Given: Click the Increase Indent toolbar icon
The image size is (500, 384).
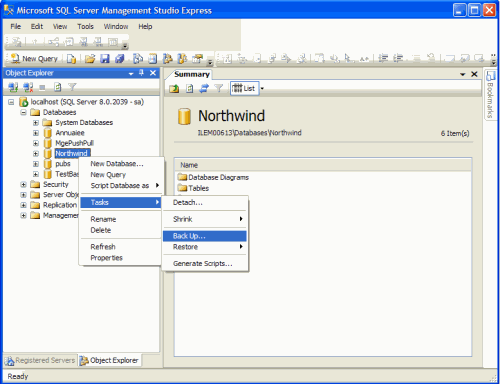Looking at the screenshot, I should click(398, 59).
